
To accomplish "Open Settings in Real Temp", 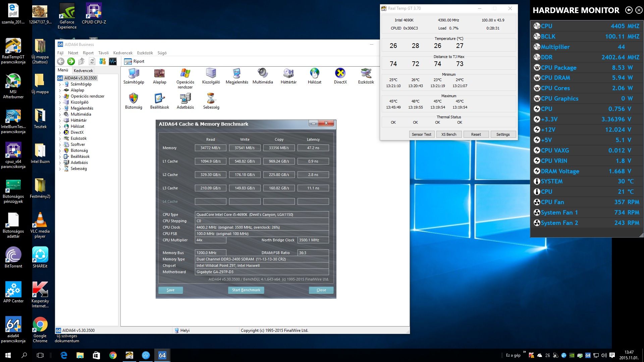I will click(x=503, y=134).
